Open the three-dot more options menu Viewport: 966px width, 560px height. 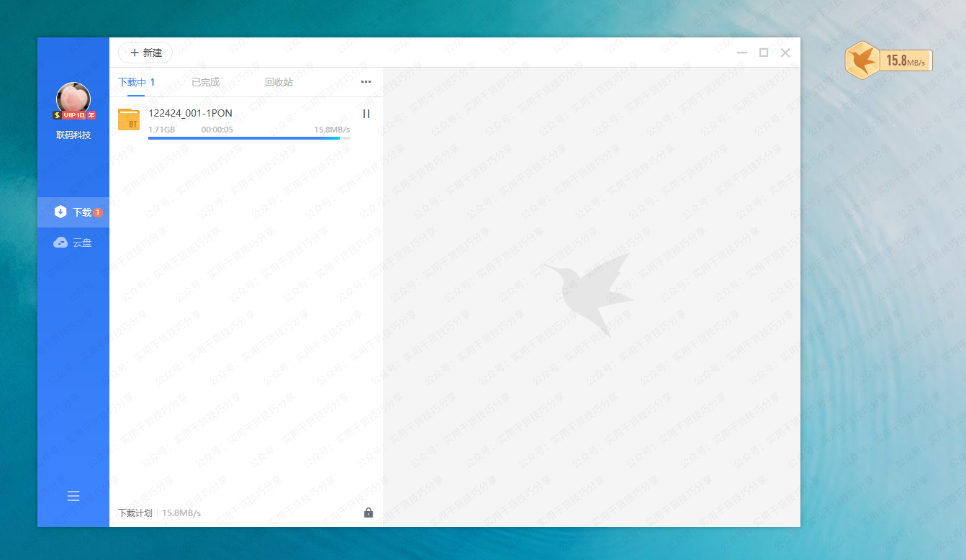(x=366, y=82)
